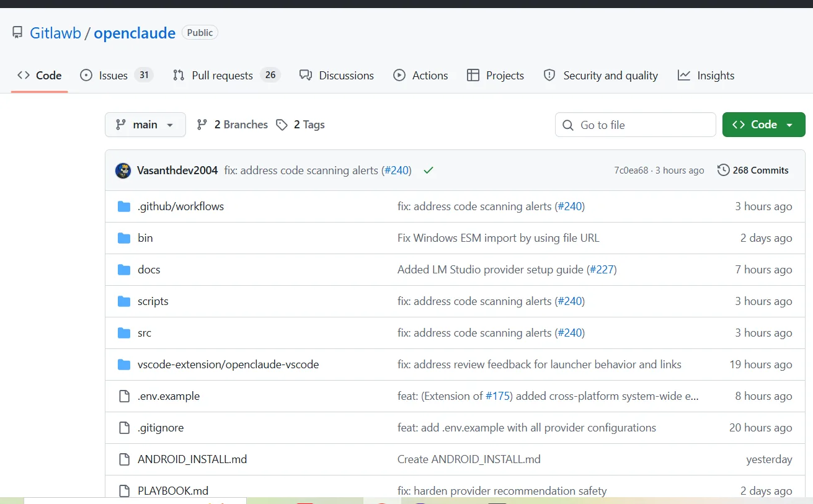Click the folder icon beside scripts
Image resolution: width=813 pixels, height=504 pixels.
[x=124, y=301]
